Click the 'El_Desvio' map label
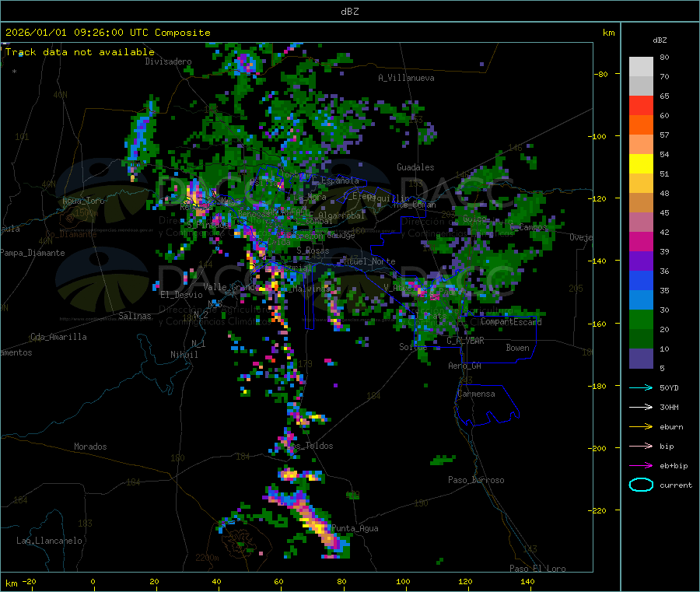The image size is (700, 592). click(182, 295)
